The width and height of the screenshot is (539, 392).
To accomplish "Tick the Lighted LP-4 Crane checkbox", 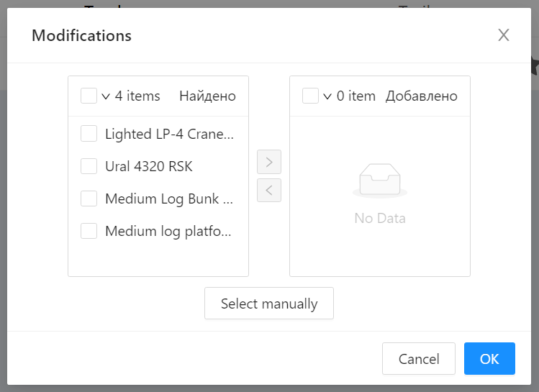I will pos(89,134).
